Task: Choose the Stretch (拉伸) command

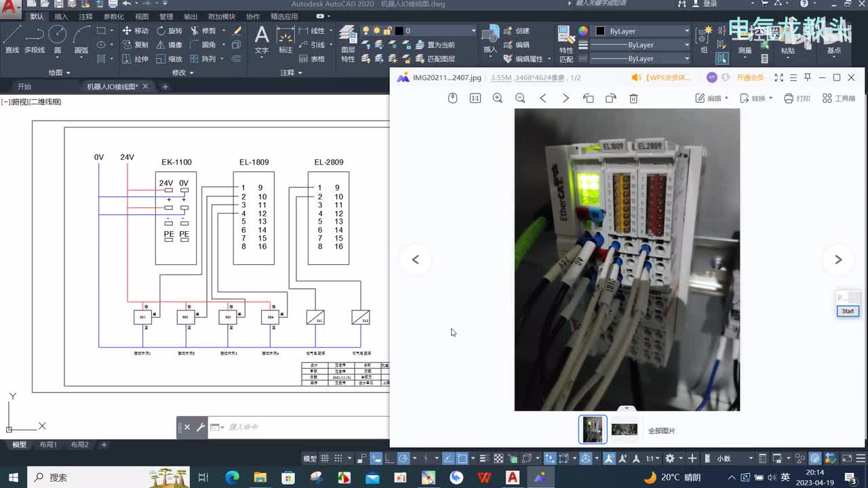Action: click(135, 59)
